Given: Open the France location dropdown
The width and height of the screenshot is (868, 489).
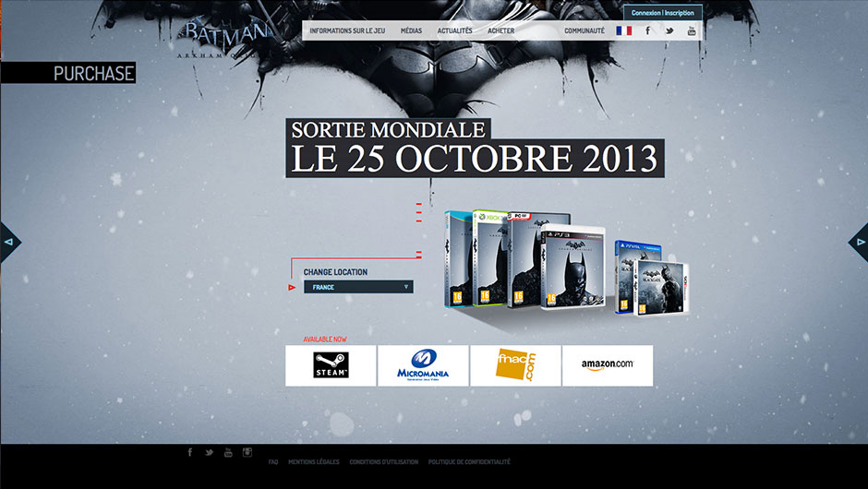Looking at the screenshot, I should (x=358, y=287).
